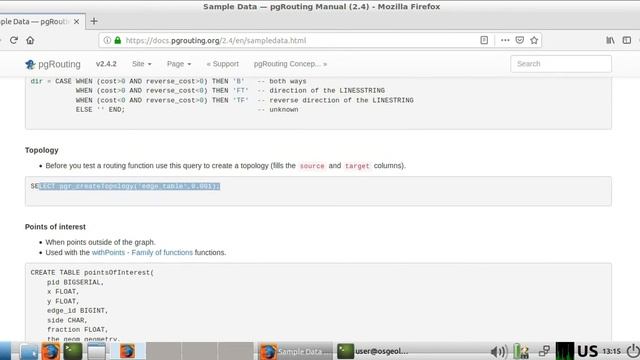This screenshot has height=360, width=640.
Task: Open the Firefox Library icon
Action: pyautogui.click(x=610, y=40)
